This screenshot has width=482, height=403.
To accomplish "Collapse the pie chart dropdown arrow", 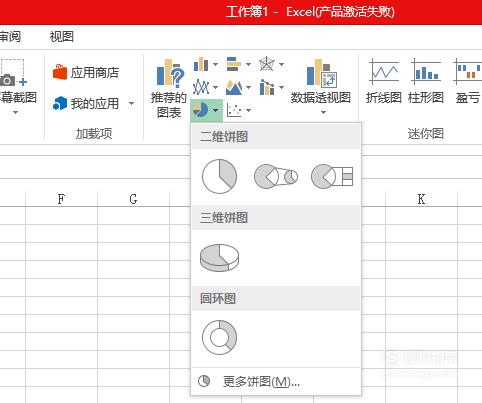I will [216, 110].
